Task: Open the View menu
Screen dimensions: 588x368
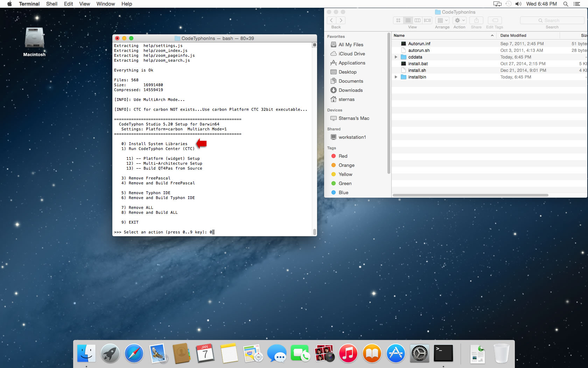Action: [x=85, y=4]
